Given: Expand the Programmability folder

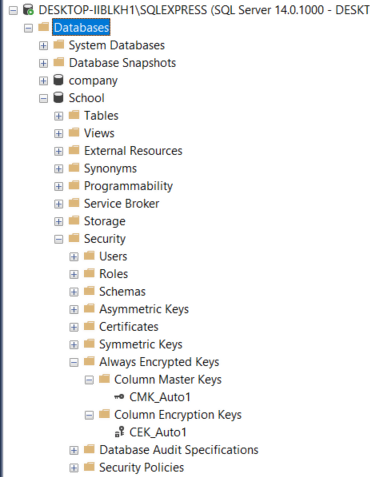Looking at the screenshot, I should (x=59, y=186).
